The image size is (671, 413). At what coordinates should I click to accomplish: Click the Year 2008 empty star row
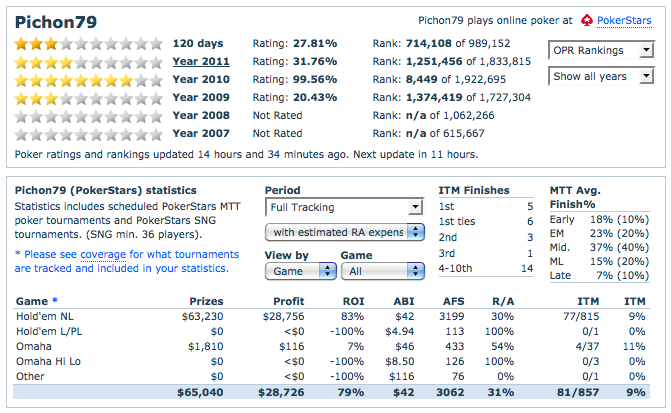coord(89,116)
